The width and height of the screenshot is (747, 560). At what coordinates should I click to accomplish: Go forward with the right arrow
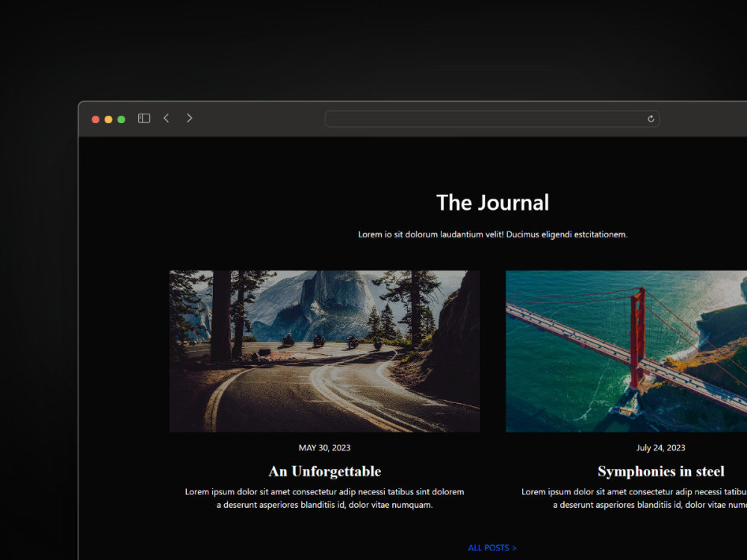coord(189,118)
